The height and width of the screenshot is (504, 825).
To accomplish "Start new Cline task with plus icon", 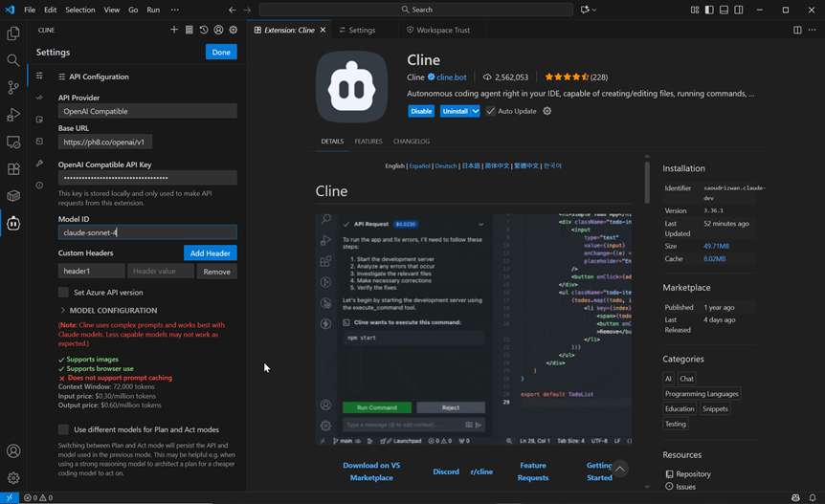I will click(174, 30).
